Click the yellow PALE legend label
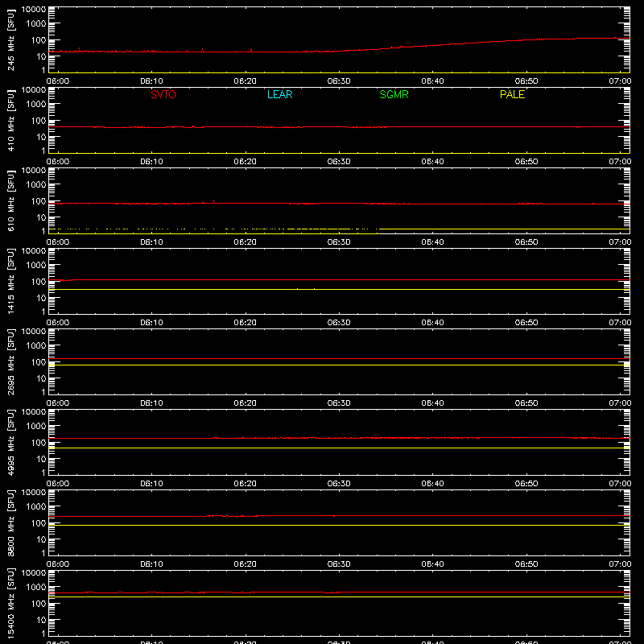The image size is (644, 644). pyautogui.click(x=512, y=94)
